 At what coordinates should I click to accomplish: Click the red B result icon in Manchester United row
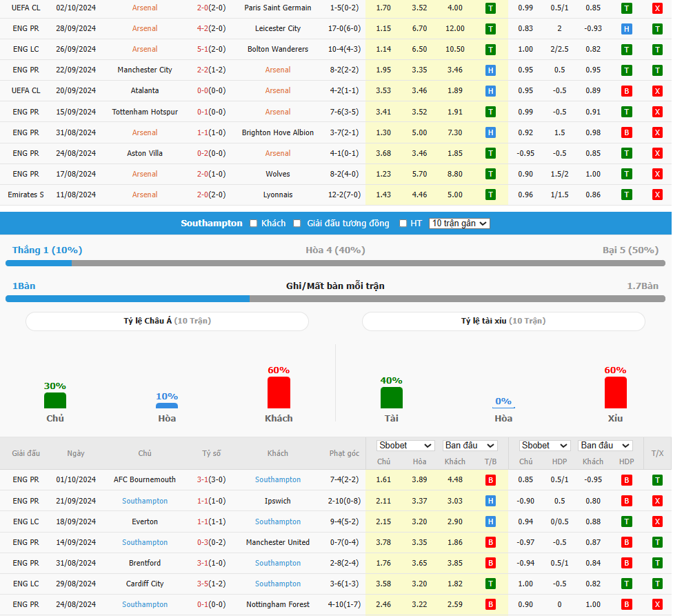490,543
